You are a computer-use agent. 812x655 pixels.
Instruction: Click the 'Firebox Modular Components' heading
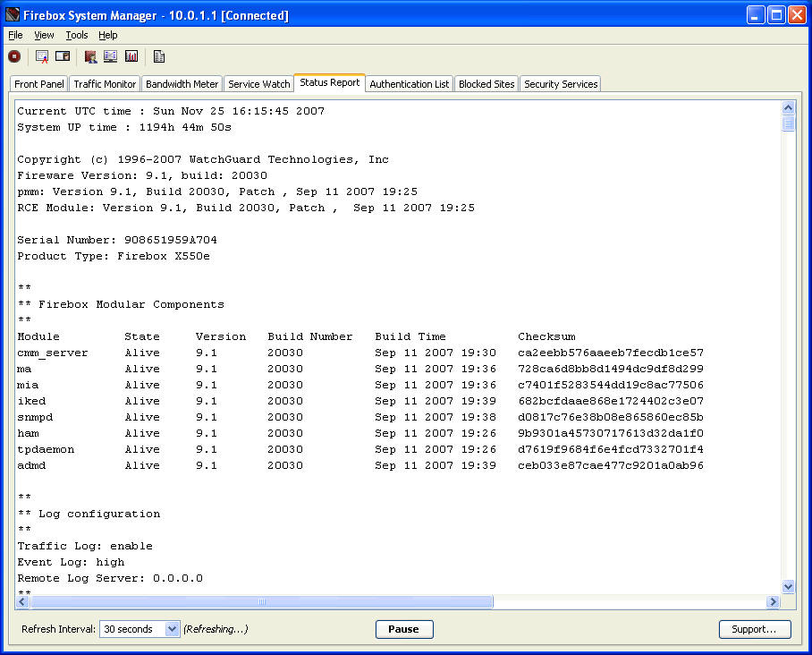[x=131, y=304]
